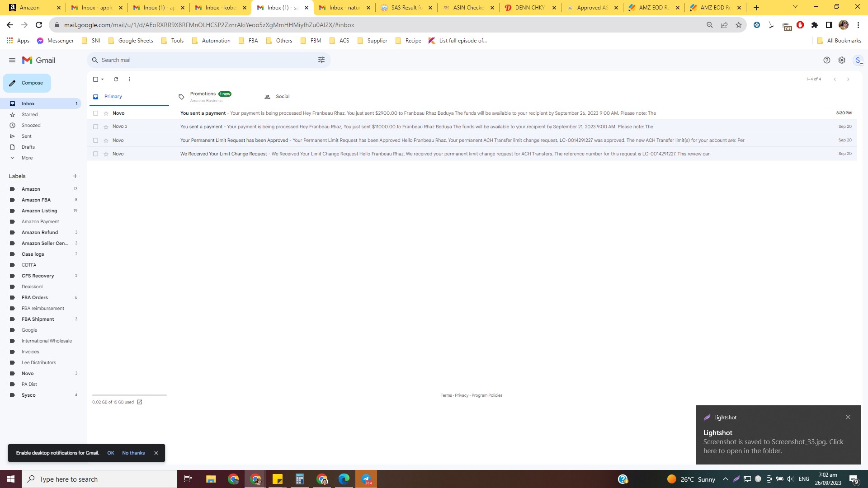Go to newer messages page arrow
The image size is (868, 488).
[x=835, y=79]
